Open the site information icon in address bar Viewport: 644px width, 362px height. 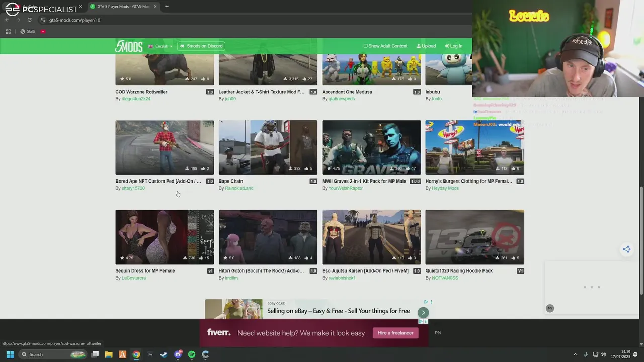(x=44, y=20)
